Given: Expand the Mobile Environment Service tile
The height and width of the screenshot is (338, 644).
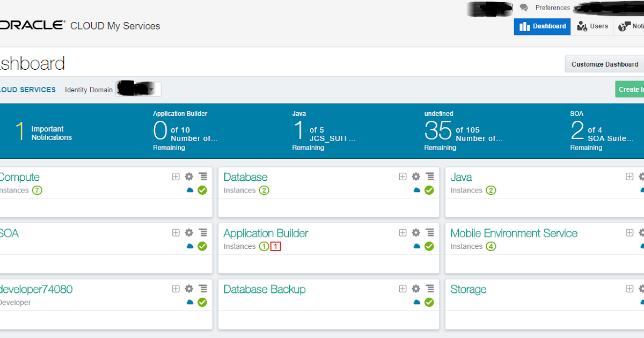Looking at the screenshot, I should pyautogui.click(x=629, y=232).
